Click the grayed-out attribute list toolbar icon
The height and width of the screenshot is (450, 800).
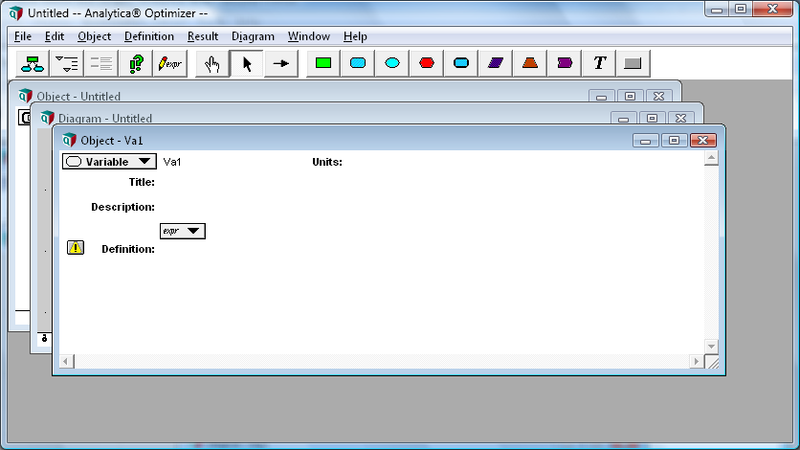101,64
